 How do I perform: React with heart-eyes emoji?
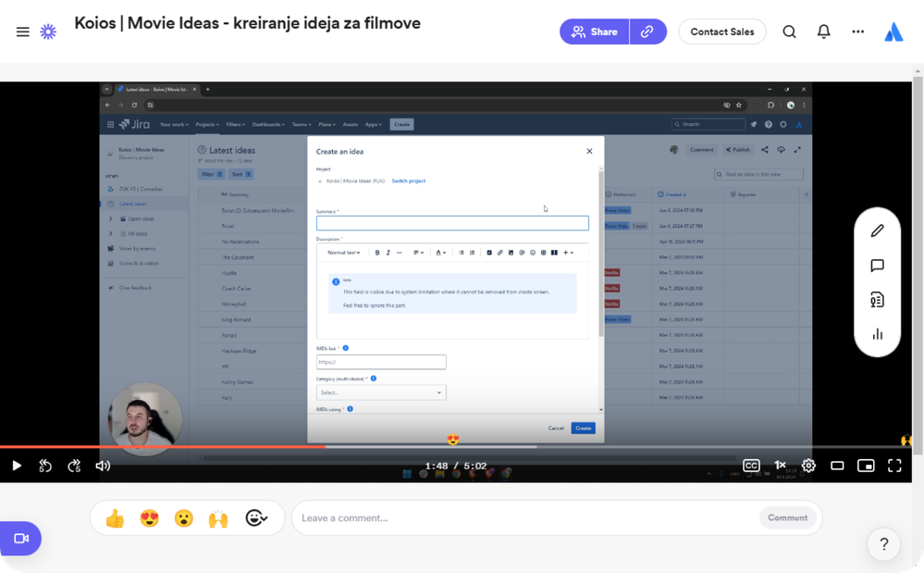[150, 518]
